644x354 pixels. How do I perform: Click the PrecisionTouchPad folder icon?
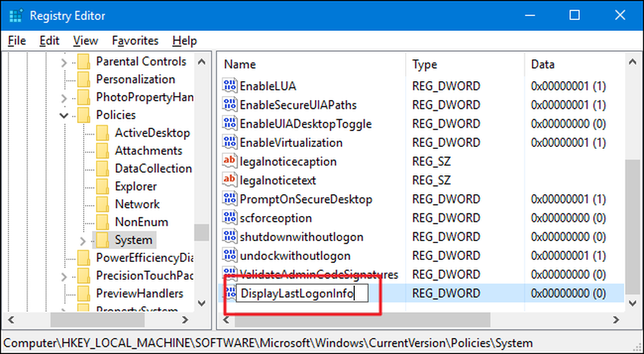[x=83, y=275]
